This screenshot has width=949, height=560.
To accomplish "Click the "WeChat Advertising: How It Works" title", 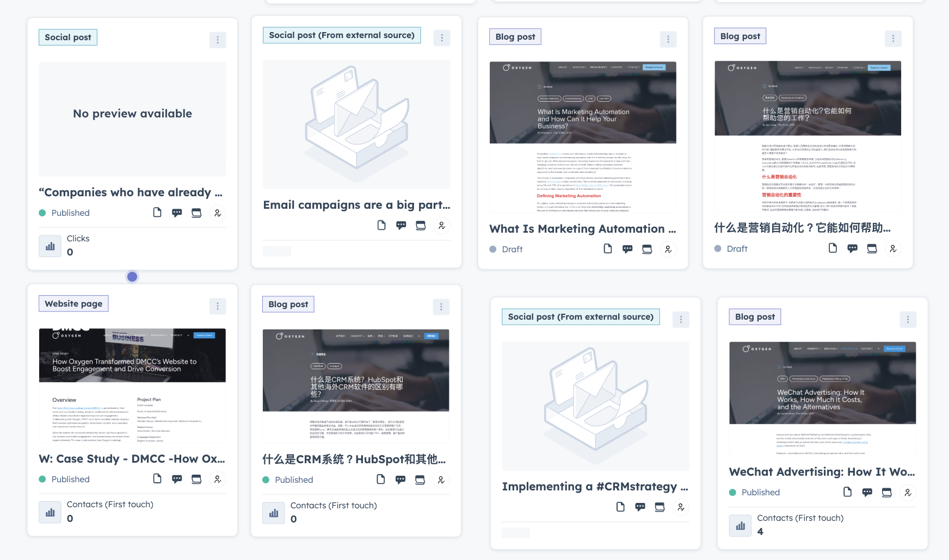I will 821,472.
